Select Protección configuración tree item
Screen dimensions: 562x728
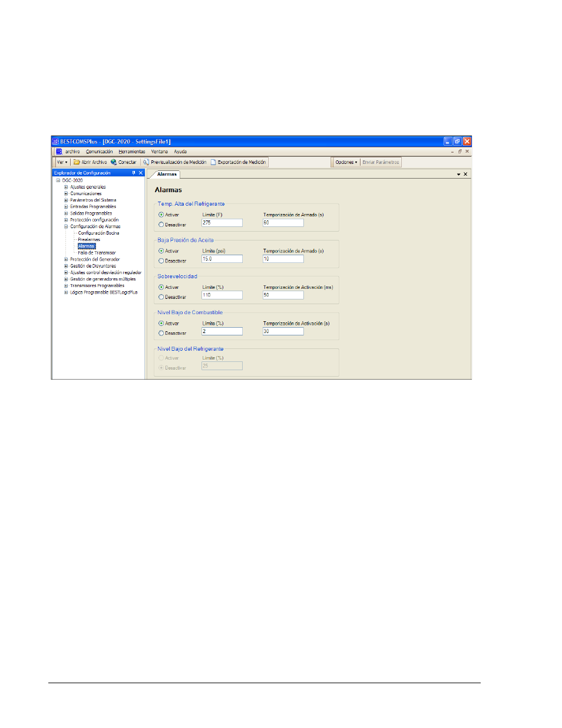[94, 220]
